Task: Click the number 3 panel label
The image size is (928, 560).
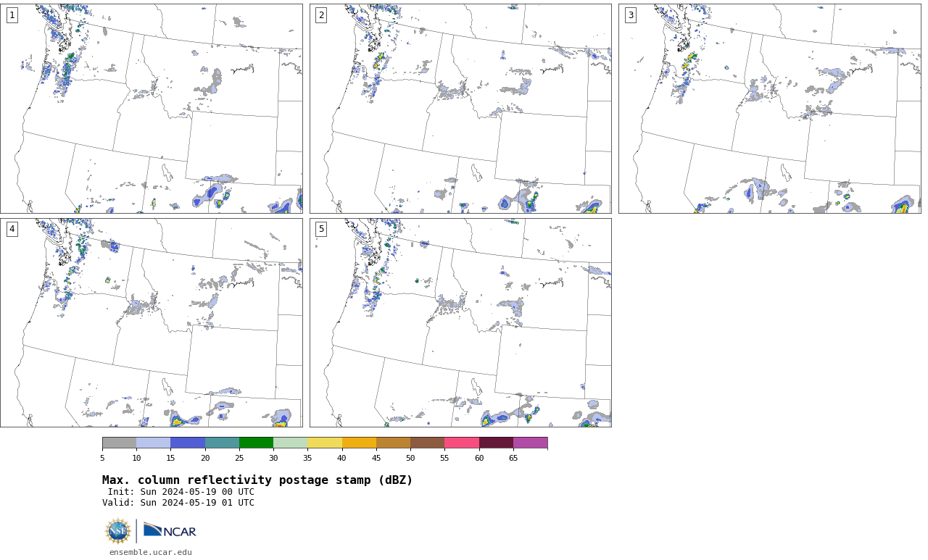Action: (631, 15)
